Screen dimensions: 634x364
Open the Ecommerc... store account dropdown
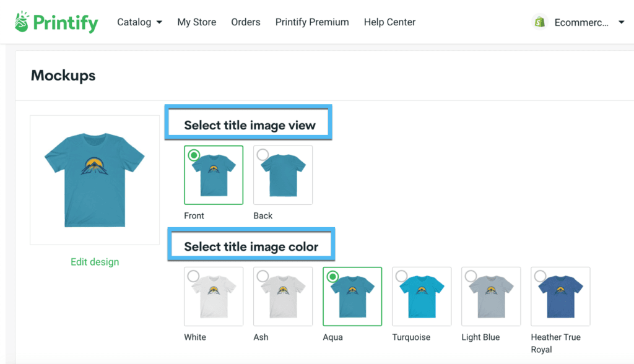pyautogui.click(x=622, y=22)
